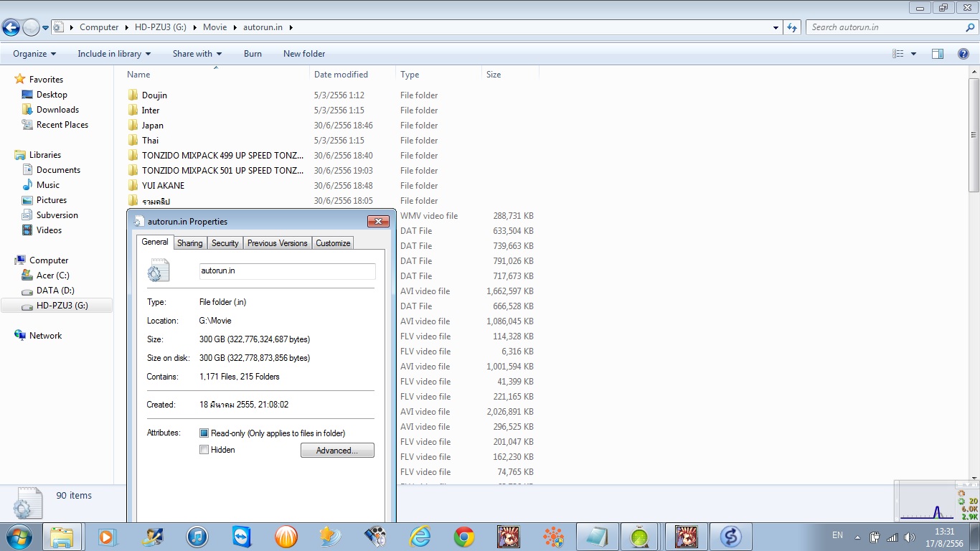Open the Customize tab
This screenshot has width=980, height=551.
tap(333, 243)
